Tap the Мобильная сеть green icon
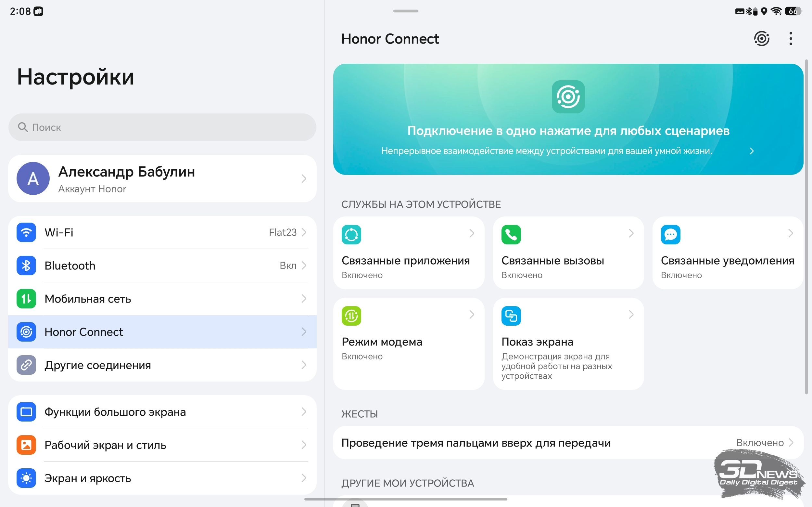Image resolution: width=812 pixels, height=507 pixels. (x=26, y=298)
